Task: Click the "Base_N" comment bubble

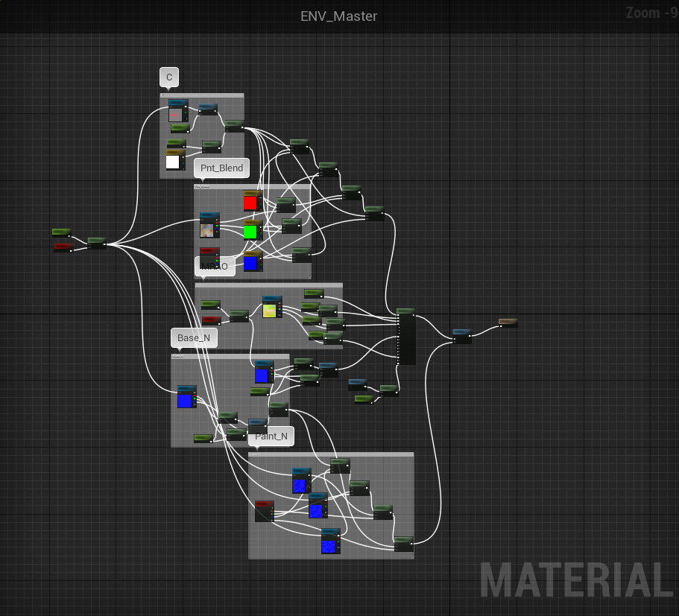Action: [x=194, y=338]
